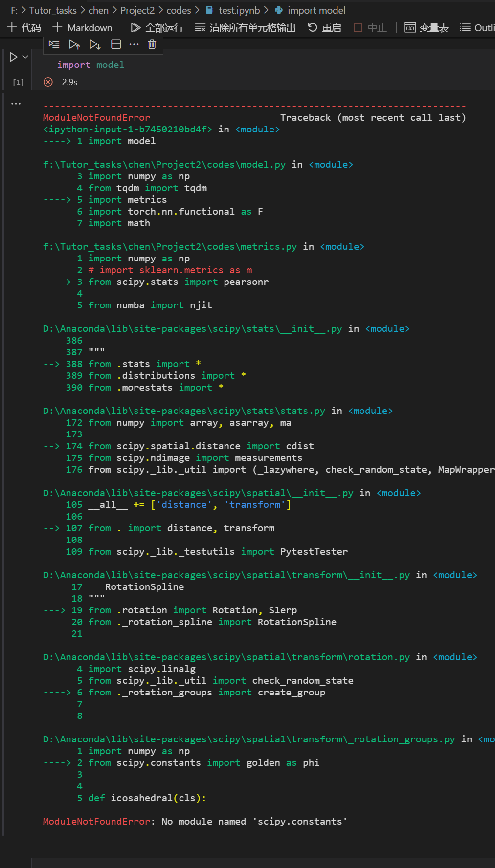This screenshot has width=495, height=868.
Task: Add a new Markdown cell
Action: coord(82,28)
